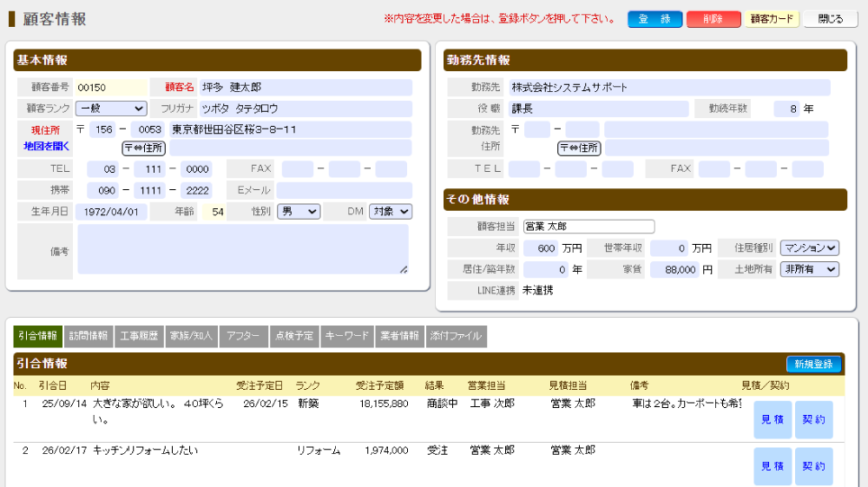Click the amount 18,155,880 in row 1

[385, 404]
